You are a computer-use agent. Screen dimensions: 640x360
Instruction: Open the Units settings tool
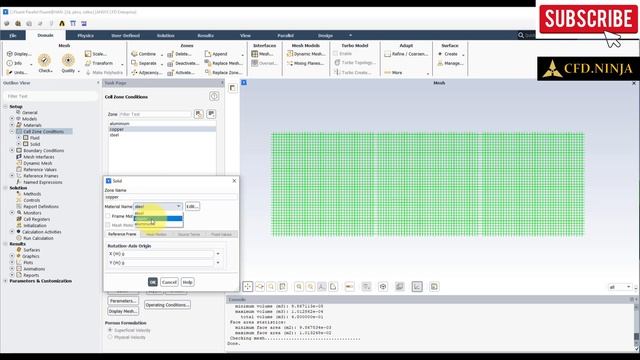point(17,73)
